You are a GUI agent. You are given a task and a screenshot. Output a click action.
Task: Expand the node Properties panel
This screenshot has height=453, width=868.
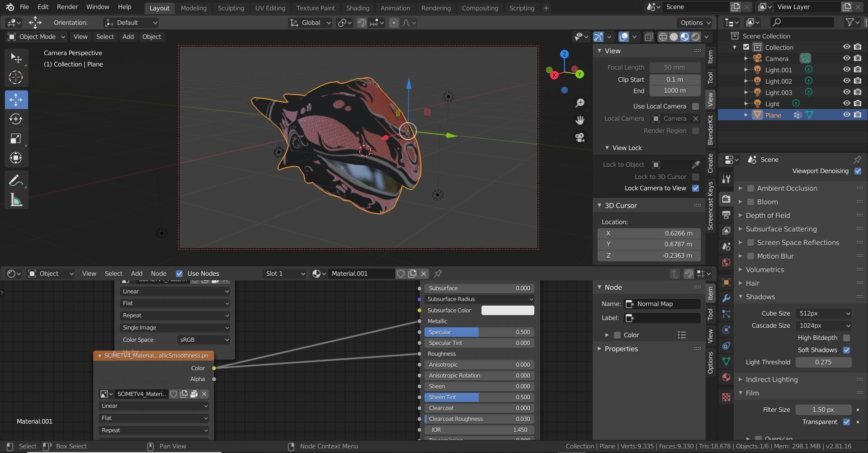tap(621, 349)
